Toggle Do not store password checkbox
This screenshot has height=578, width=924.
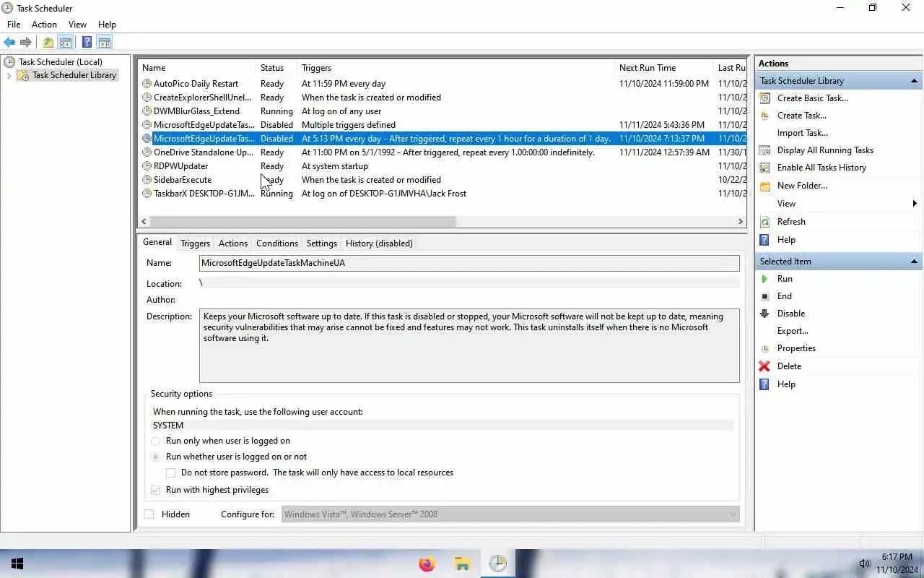click(x=171, y=473)
